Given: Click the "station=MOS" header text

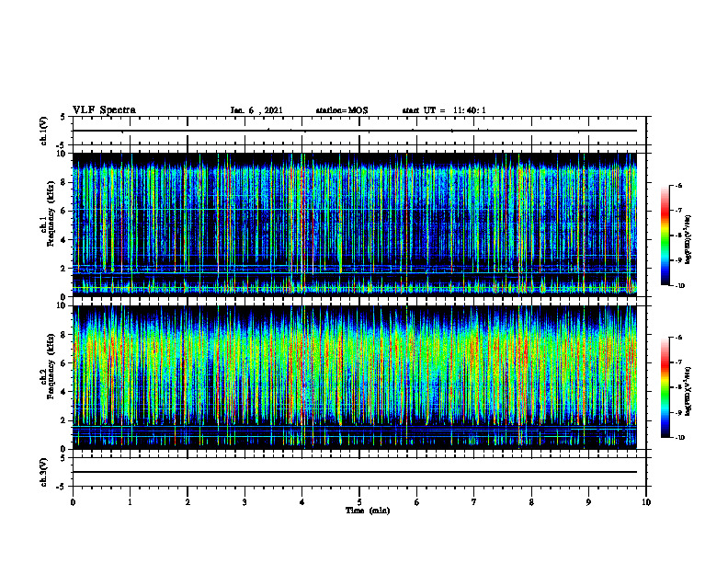Looking at the screenshot, I should click(342, 110).
